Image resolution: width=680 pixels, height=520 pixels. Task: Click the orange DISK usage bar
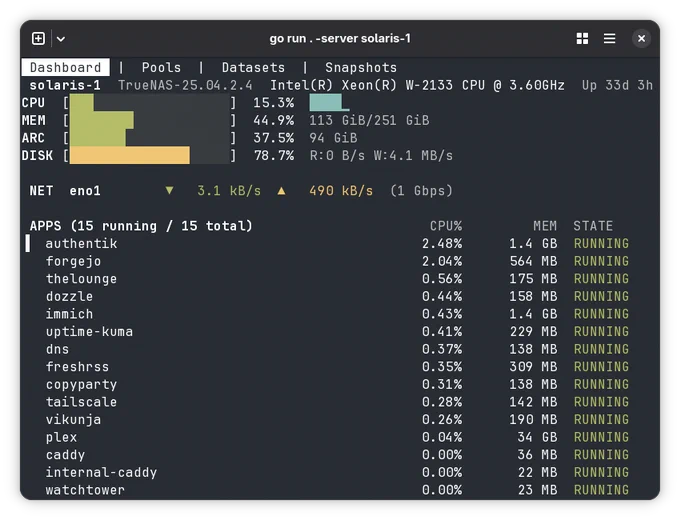coord(150,155)
